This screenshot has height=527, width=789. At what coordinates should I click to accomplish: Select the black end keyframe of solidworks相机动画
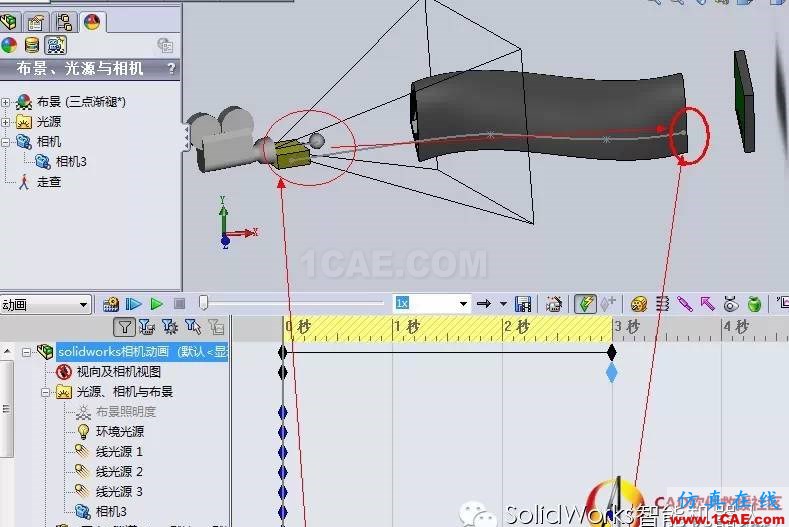pyautogui.click(x=611, y=352)
